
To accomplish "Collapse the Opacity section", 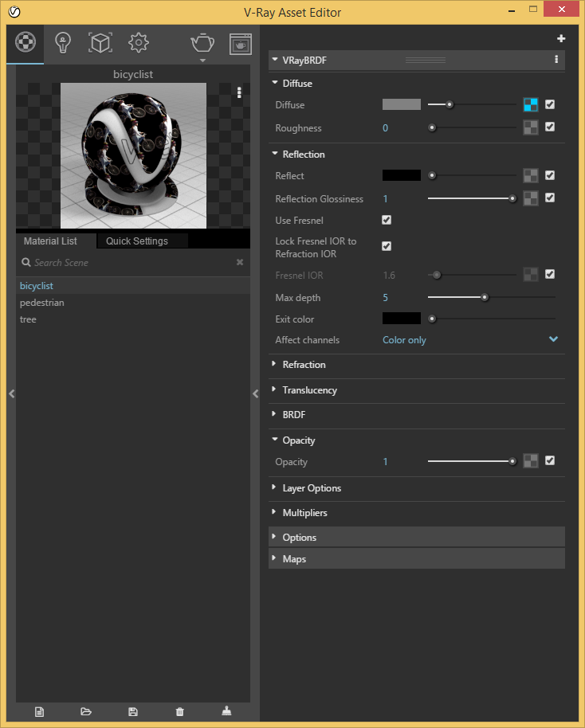I will 275,439.
